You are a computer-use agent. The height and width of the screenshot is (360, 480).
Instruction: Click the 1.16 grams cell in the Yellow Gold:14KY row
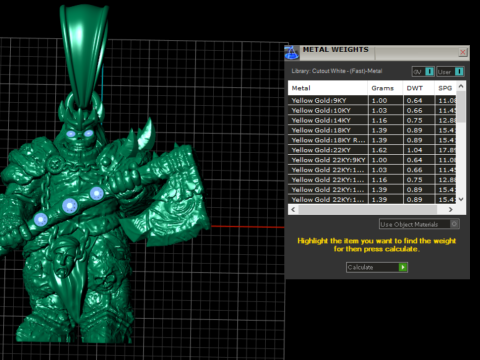(x=385, y=120)
